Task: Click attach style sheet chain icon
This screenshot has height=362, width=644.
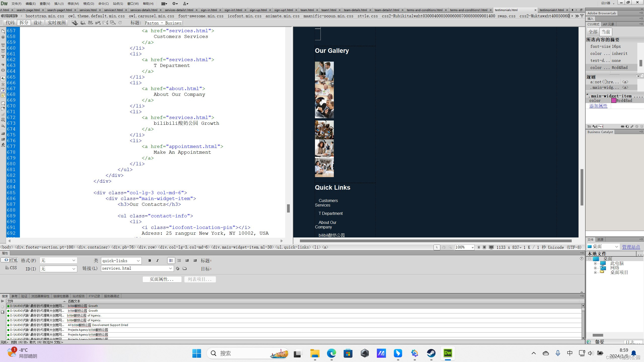Action: (x=622, y=126)
